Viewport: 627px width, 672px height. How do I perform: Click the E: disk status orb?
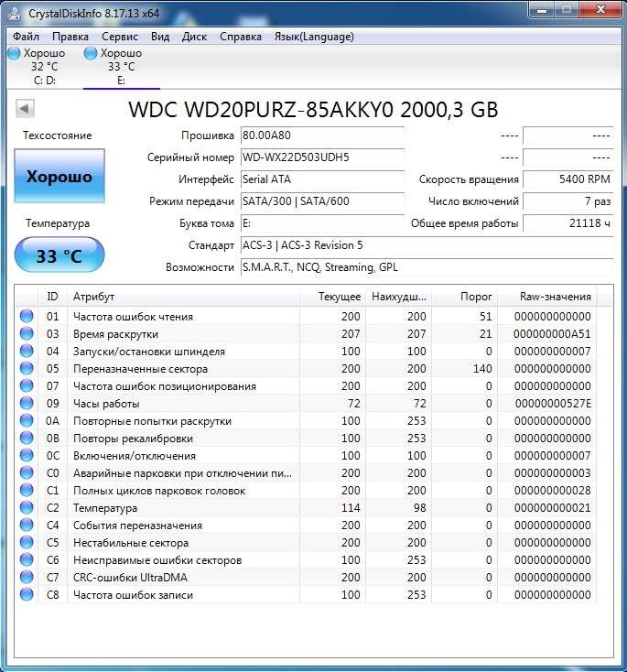91,53
